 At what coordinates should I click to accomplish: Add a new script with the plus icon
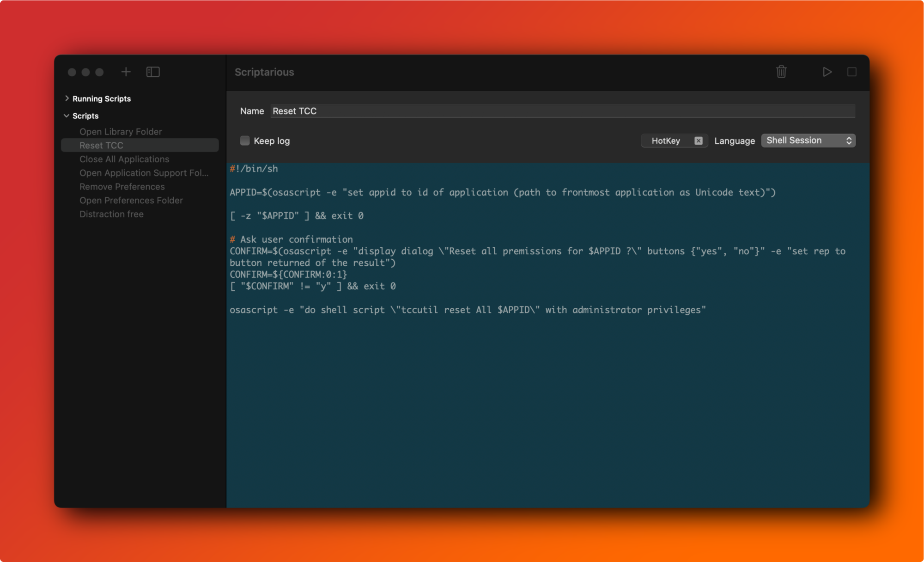pyautogui.click(x=126, y=72)
